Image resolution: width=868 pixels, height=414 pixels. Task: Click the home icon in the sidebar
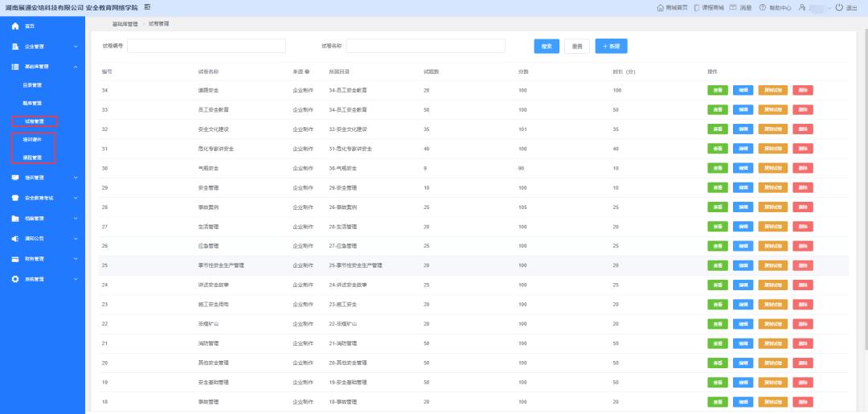15,27
